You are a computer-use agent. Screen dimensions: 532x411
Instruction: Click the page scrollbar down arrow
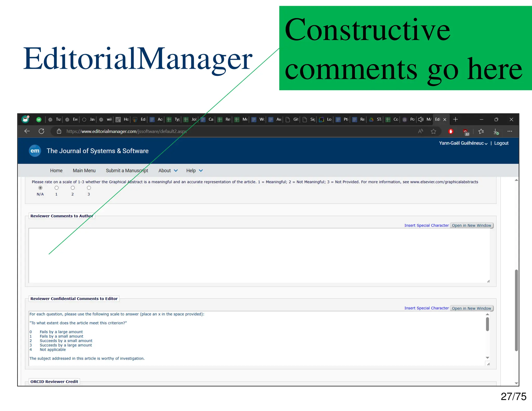click(x=516, y=383)
